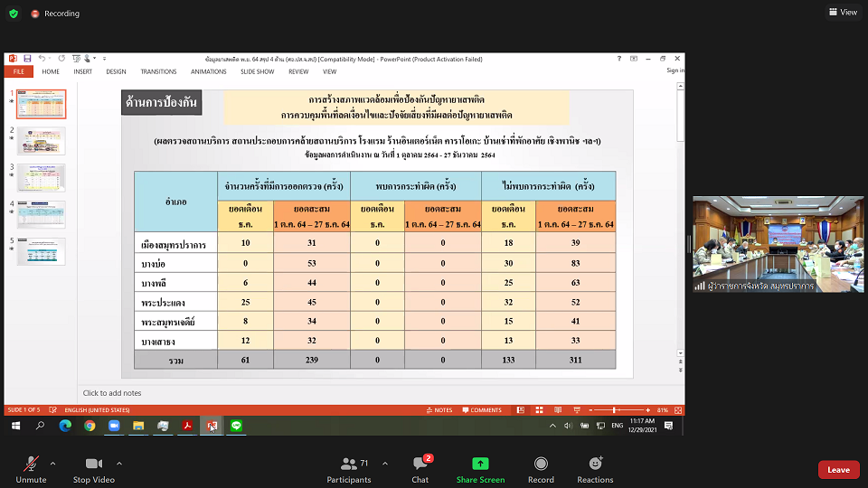Open Ribbon Display Options icon

(634, 59)
